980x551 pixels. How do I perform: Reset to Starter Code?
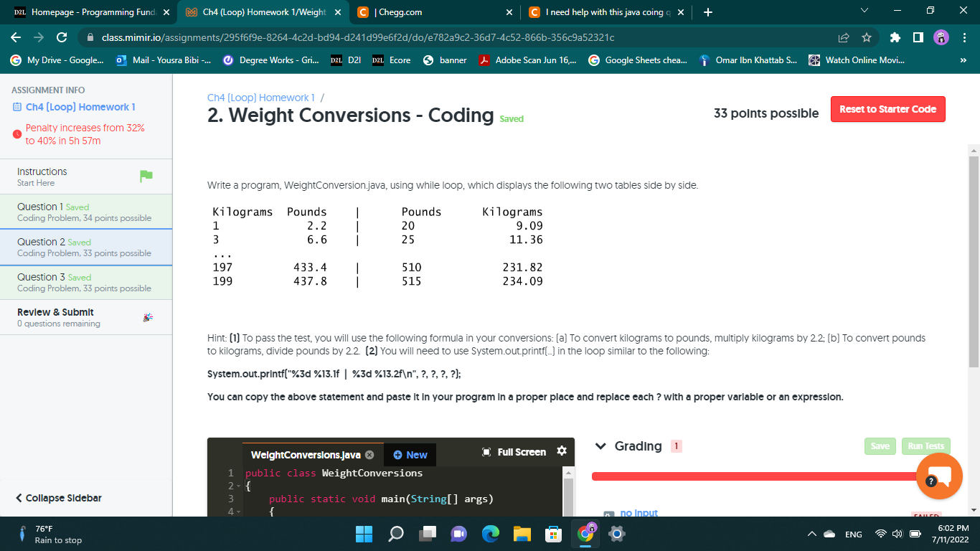(x=887, y=109)
